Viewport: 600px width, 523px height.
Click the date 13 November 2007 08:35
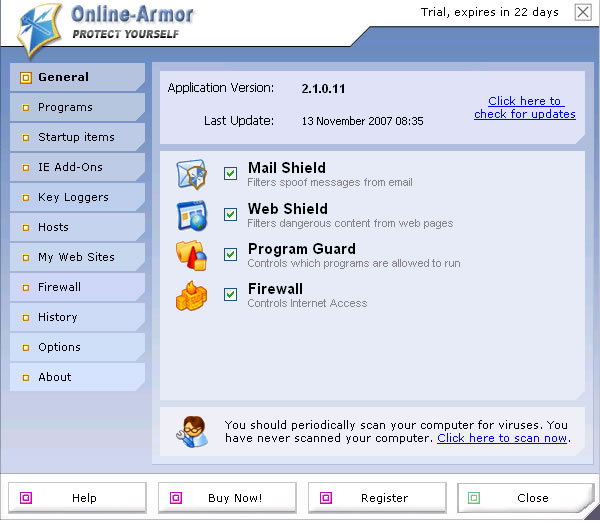[362, 121]
